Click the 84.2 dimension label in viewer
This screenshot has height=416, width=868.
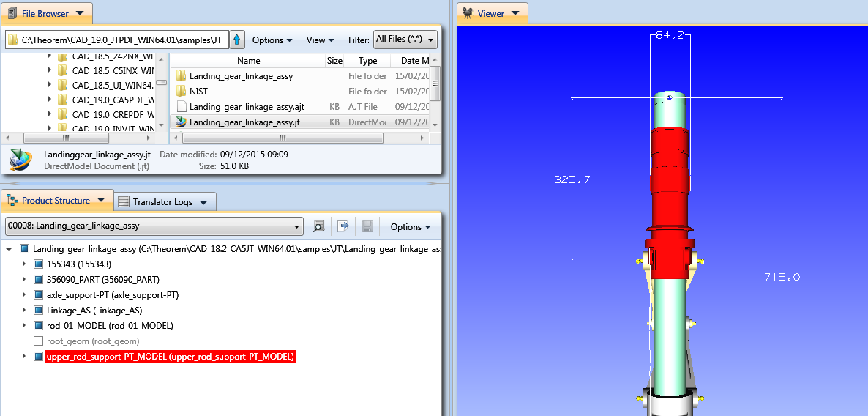[669, 35]
